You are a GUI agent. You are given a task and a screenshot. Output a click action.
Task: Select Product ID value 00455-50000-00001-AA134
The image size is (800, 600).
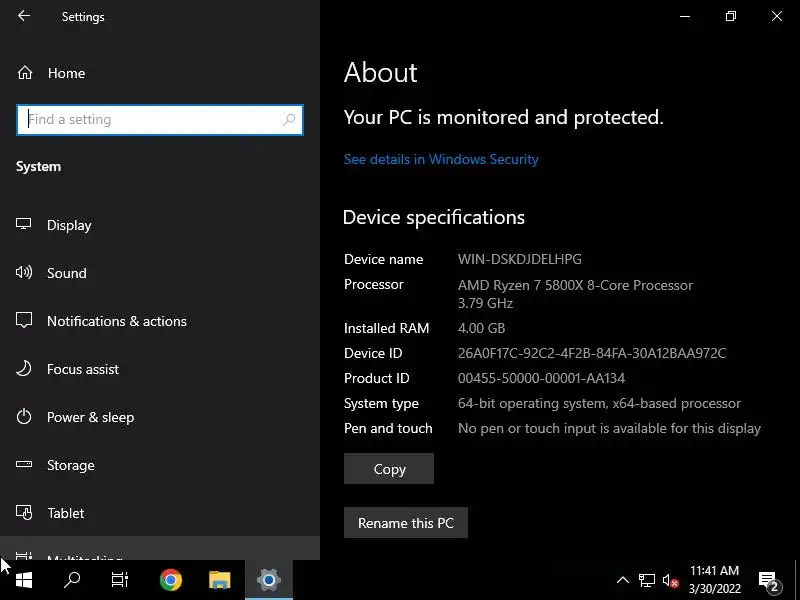pos(541,378)
